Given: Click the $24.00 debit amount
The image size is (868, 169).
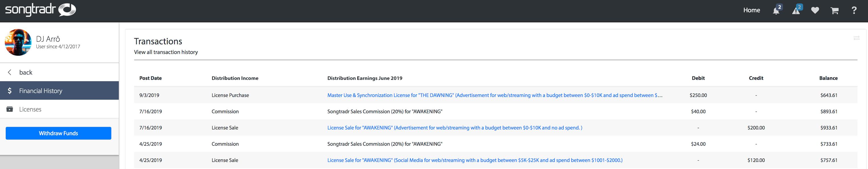Looking at the screenshot, I should tap(698, 144).
